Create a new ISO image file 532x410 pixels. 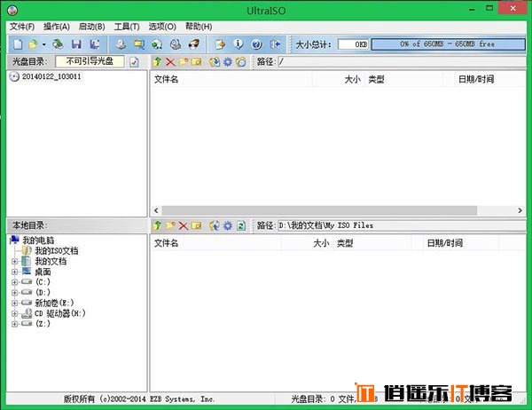pyautogui.click(x=18, y=44)
